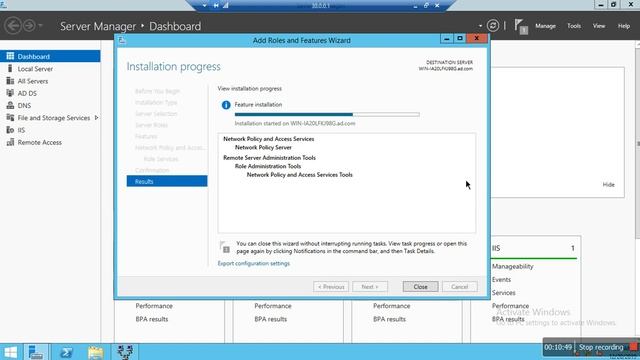Select Dashboard in the left navigation

(50, 56)
